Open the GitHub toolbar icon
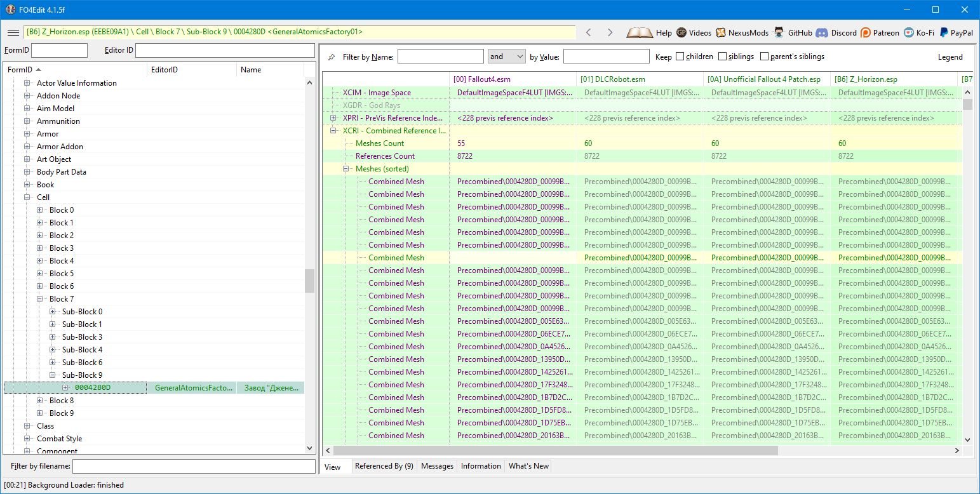The width and height of the screenshot is (980, 494). pos(778,32)
